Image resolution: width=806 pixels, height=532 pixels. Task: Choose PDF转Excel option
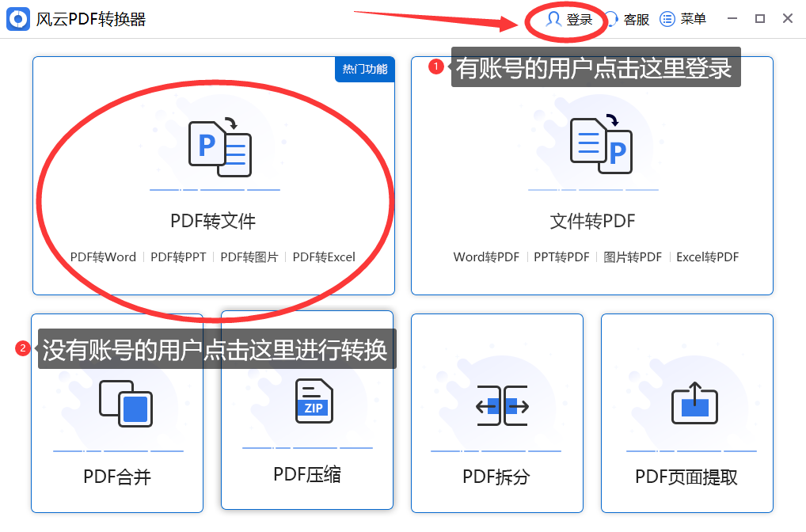(324, 257)
